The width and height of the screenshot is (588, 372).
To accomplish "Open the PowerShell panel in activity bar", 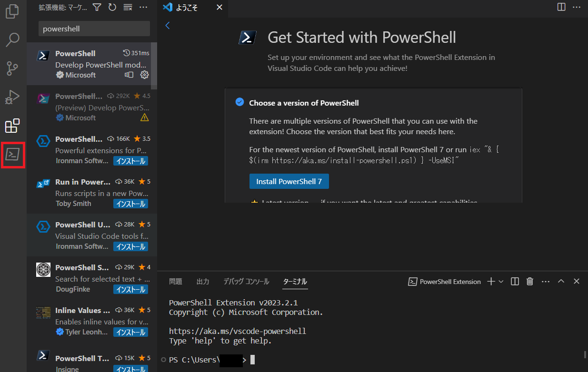I will 12,154.
